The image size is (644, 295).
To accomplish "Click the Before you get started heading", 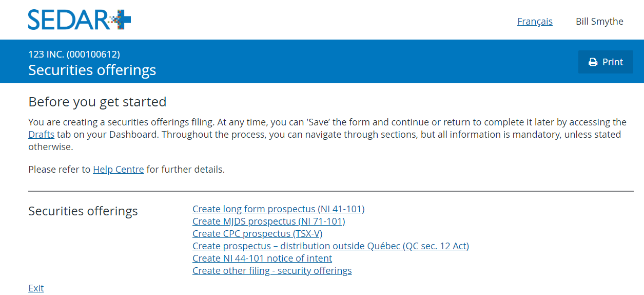I will tap(97, 102).
